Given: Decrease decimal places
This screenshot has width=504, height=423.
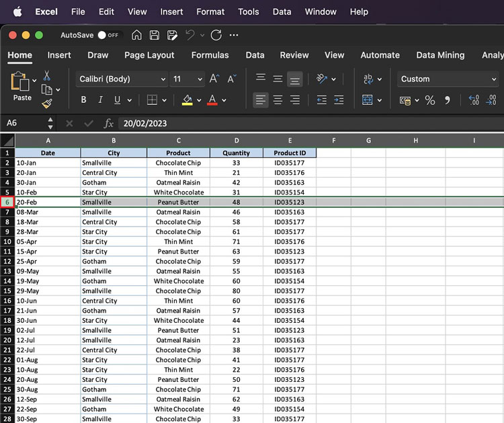Looking at the screenshot, I should pyautogui.click(x=491, y=100).
